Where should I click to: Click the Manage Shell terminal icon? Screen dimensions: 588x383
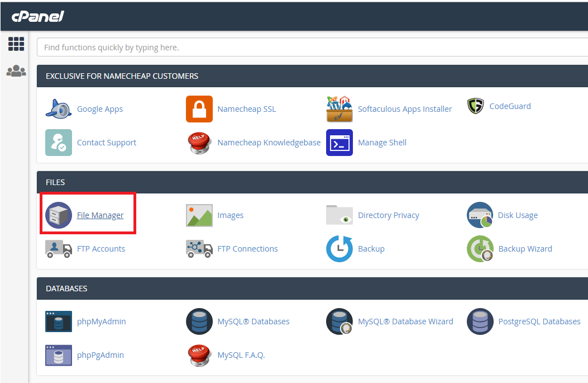click(x=340, y=143)
